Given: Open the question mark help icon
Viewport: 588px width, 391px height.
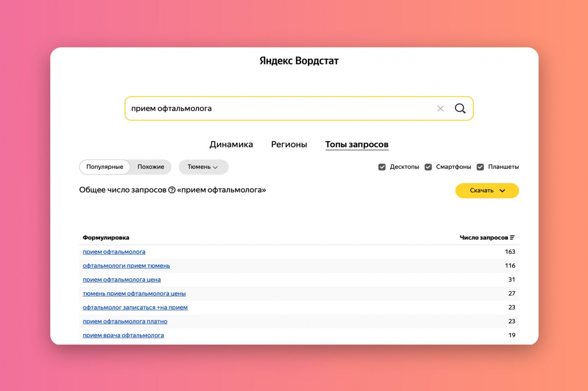Looking at the screenshot, I should click(172, 190).
